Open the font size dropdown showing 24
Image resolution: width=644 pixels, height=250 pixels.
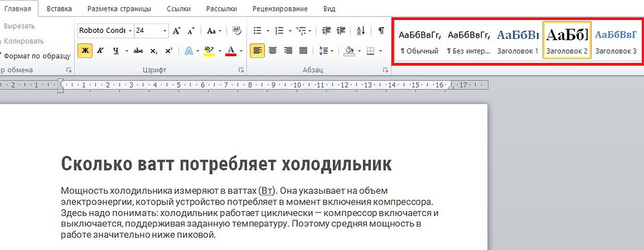click(165, 31)
